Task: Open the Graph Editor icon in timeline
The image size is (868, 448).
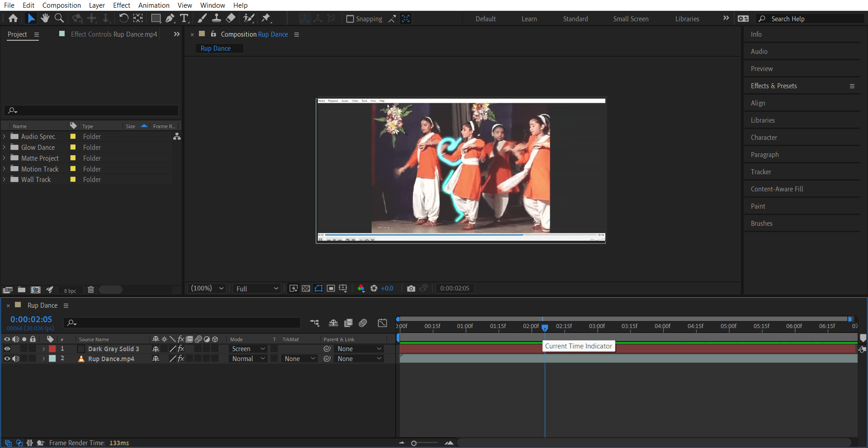Action: [x=382, y=323]
